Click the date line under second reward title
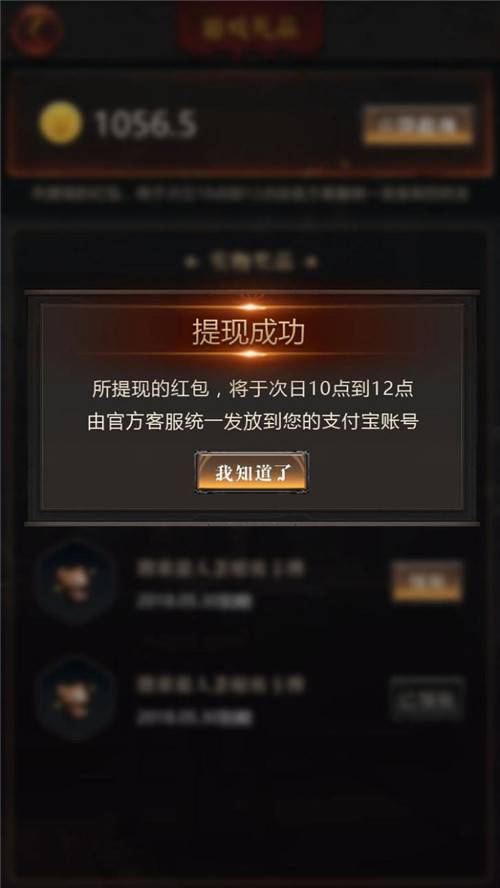This screenshot has width=500, height=888. pyautogui.click(x=194, y=718)
